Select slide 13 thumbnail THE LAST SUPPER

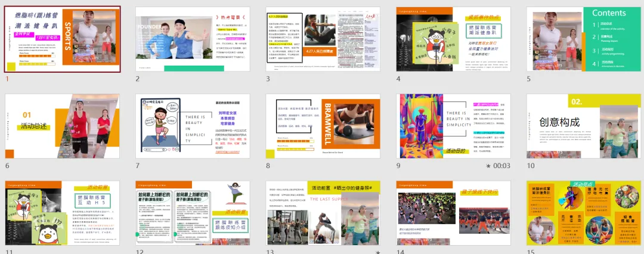coord(323,213)
